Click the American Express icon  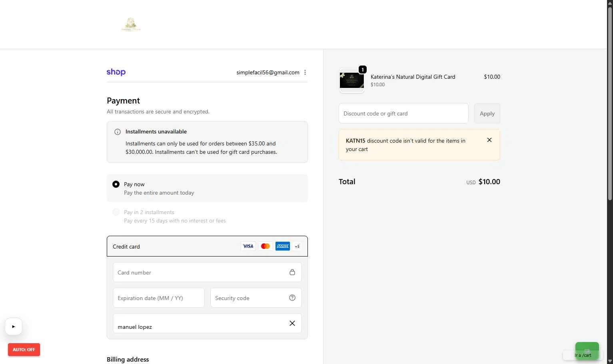click(x=282, y=246)
